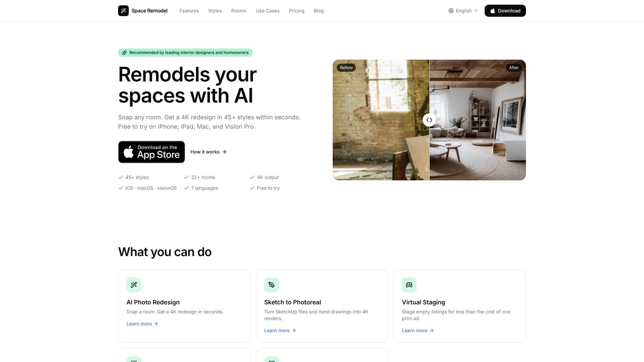Expand language chevron next to English
The image size is (644, 362).
(x=476, y=11)
